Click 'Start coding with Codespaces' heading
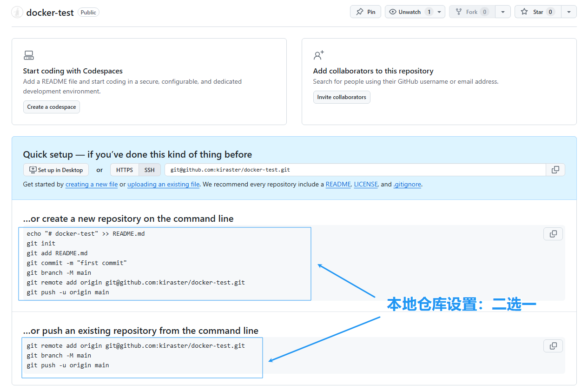This screenshot has width=588, height=391. (x=73, y=71)
